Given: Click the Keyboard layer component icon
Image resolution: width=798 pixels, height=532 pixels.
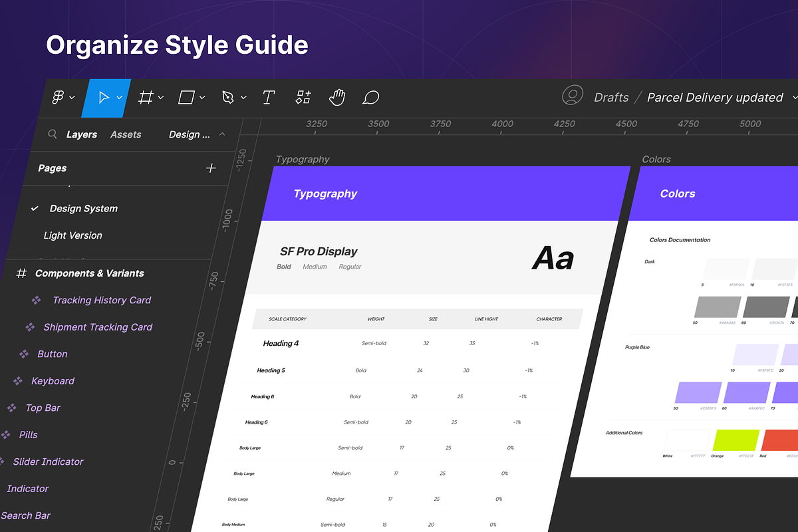Looking at the screenshot, I should 18,381.
